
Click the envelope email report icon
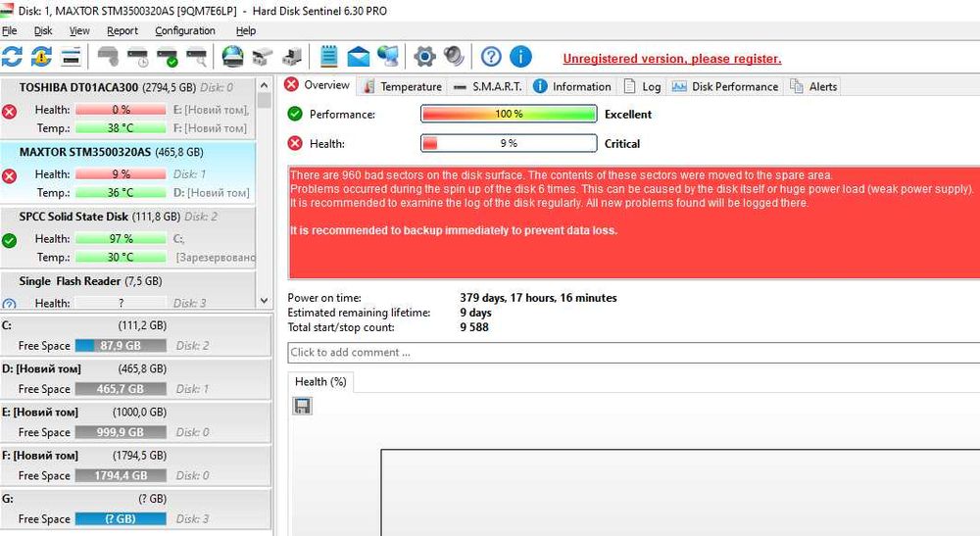coord(358,57)
